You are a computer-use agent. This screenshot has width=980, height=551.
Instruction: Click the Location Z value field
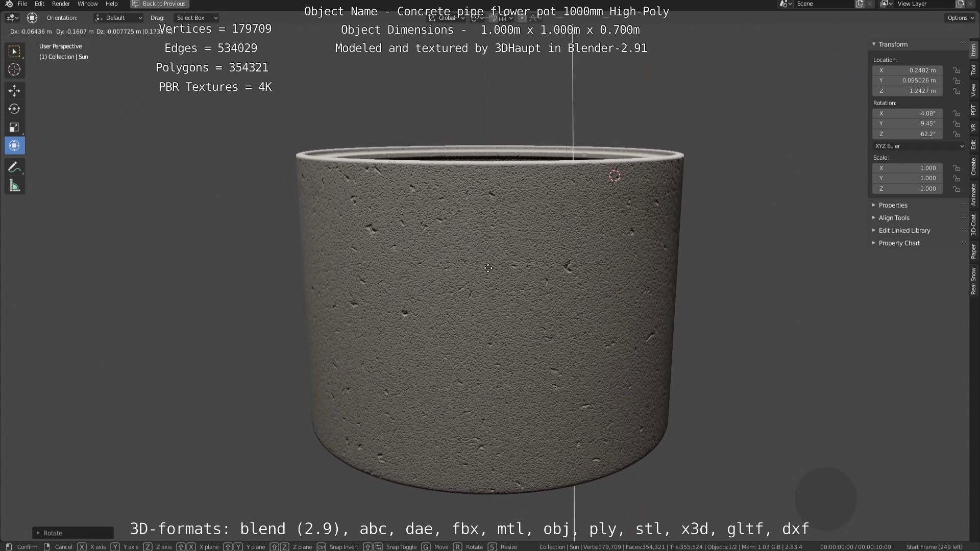coord(908,91)
